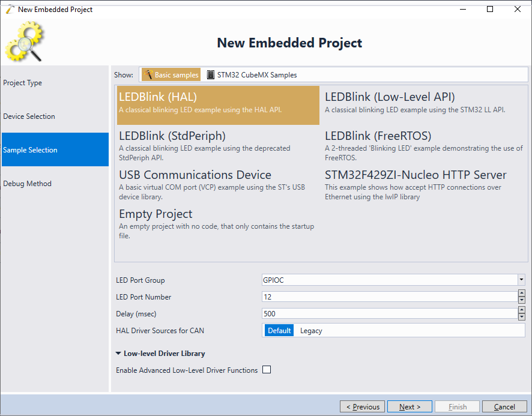Select the LEDBlink (HAL) sample

tap(218, 105)
